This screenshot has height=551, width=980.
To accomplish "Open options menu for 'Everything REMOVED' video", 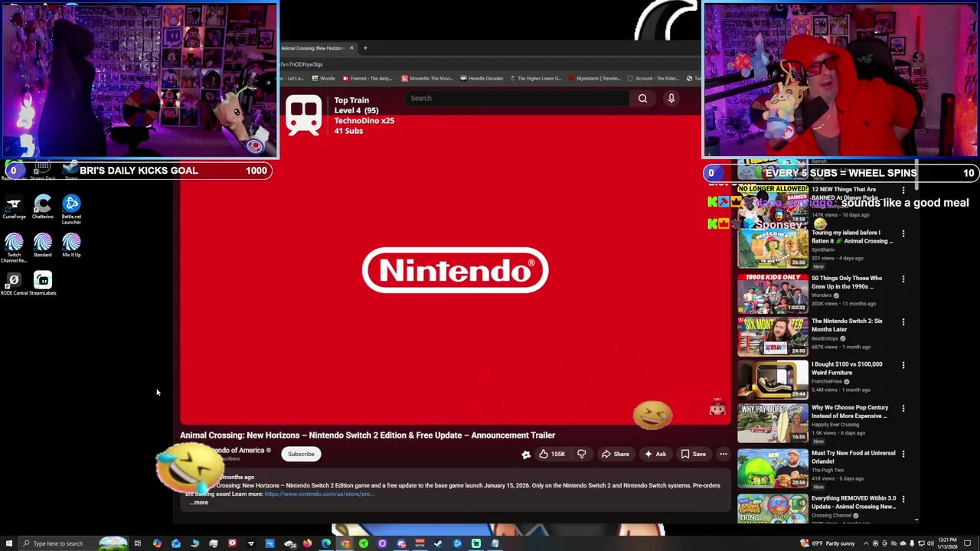I will click(903, 499).
